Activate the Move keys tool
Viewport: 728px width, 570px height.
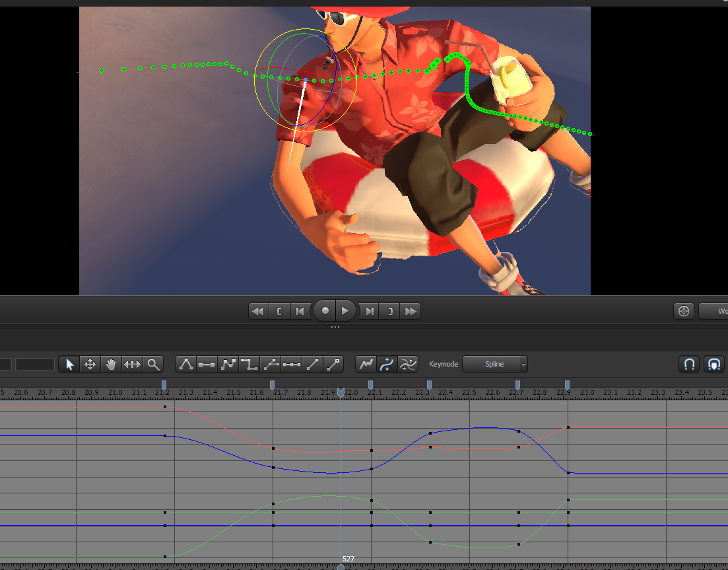pyautogui.click(x=90, y=364)
